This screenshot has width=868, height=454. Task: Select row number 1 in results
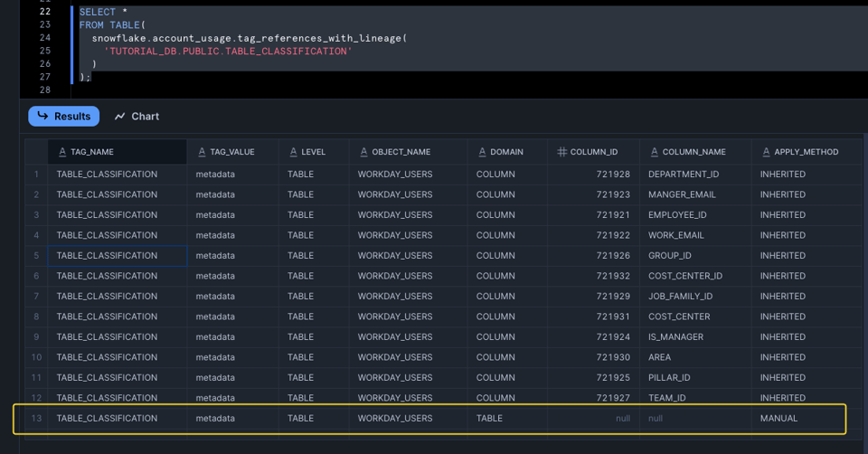coord(36,174)
